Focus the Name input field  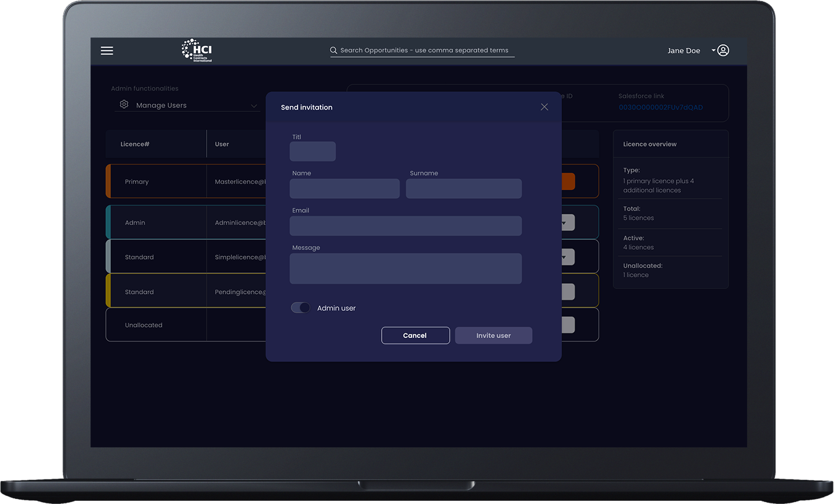click(344, 188)
